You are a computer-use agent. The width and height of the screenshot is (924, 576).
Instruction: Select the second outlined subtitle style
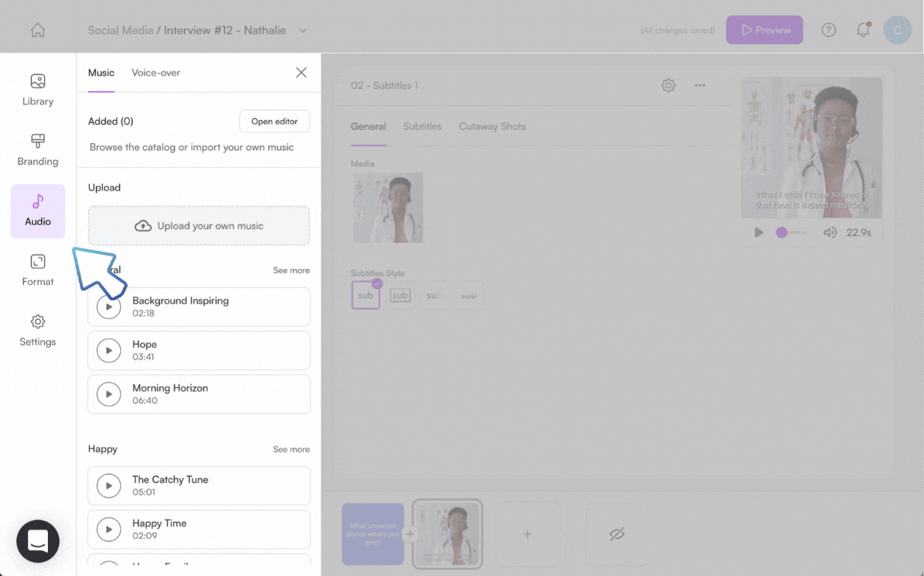tap(400, 295)
